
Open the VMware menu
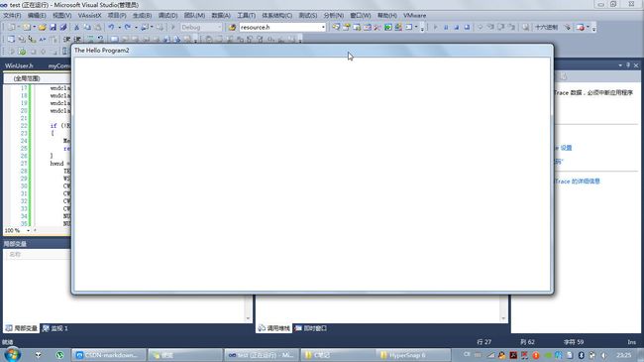coord(414,15)
